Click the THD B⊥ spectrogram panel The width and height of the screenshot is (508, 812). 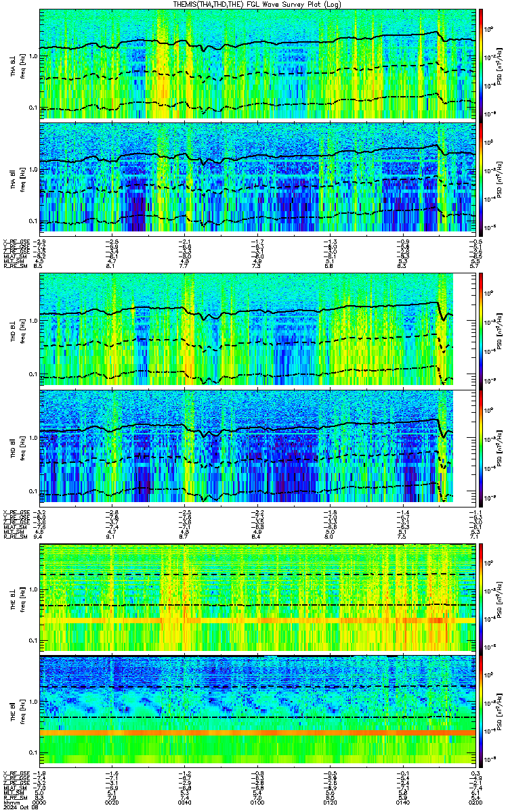(257, 330)
